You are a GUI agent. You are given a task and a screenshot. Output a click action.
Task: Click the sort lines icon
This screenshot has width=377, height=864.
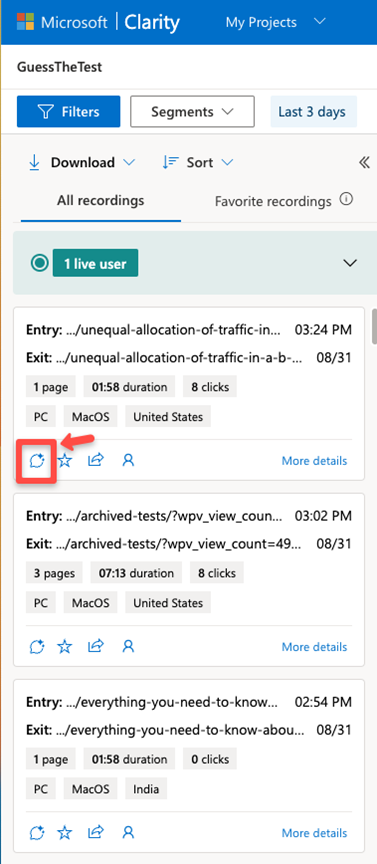pos(171,163)
